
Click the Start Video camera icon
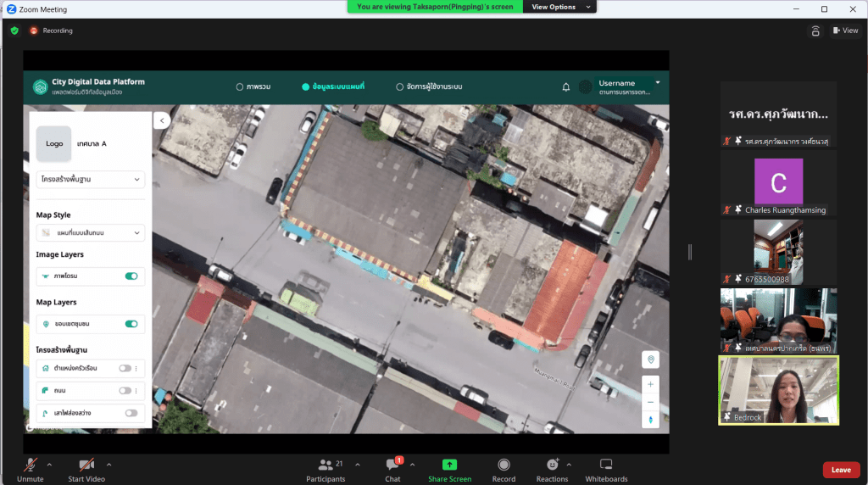(86, 465)
